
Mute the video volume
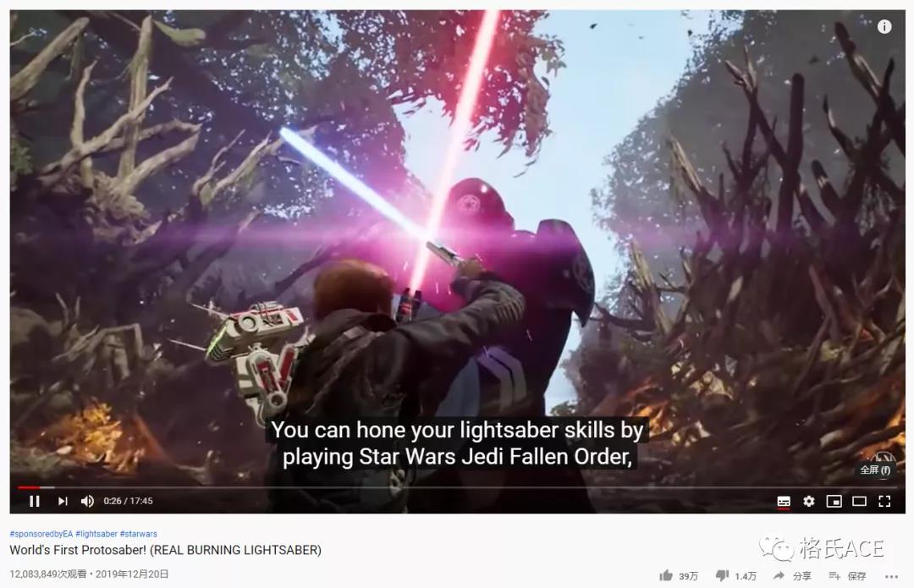pos(87,501)
